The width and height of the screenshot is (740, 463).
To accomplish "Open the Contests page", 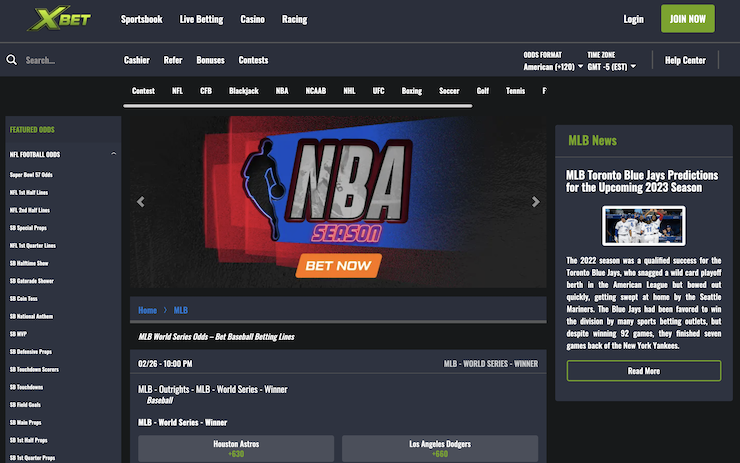I will [253, 60].
